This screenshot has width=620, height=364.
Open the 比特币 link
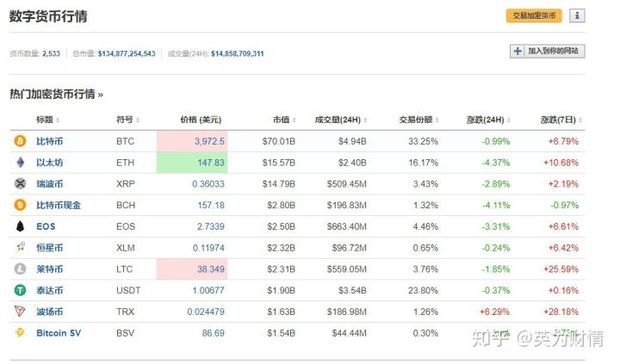50,141
